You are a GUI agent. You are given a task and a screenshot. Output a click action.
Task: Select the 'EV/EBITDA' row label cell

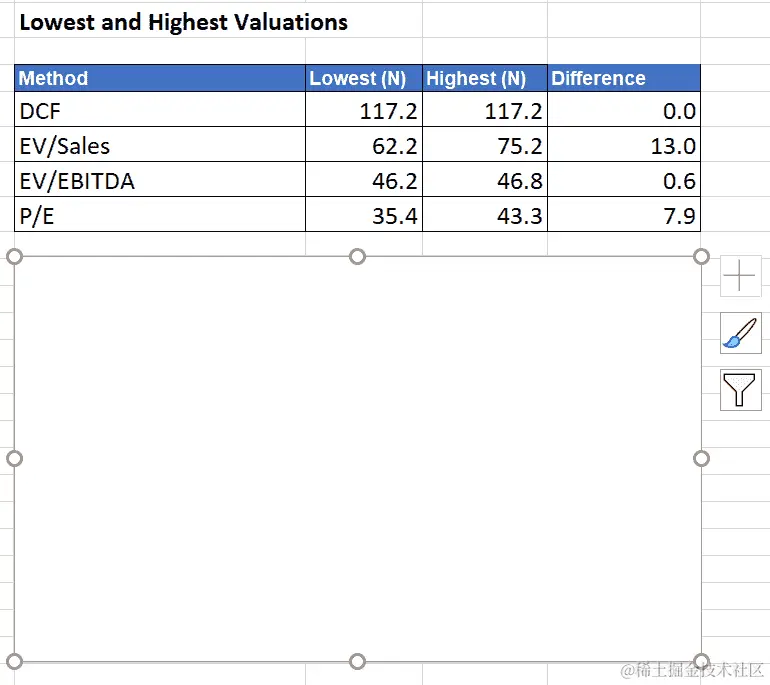(160, 179)
